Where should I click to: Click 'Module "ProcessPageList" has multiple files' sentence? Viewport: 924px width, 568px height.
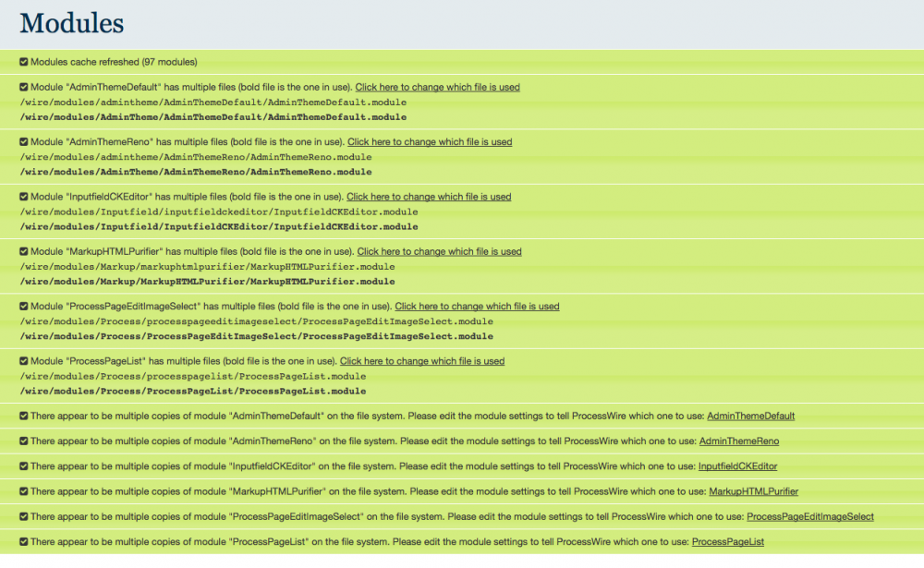coord(184,361)
